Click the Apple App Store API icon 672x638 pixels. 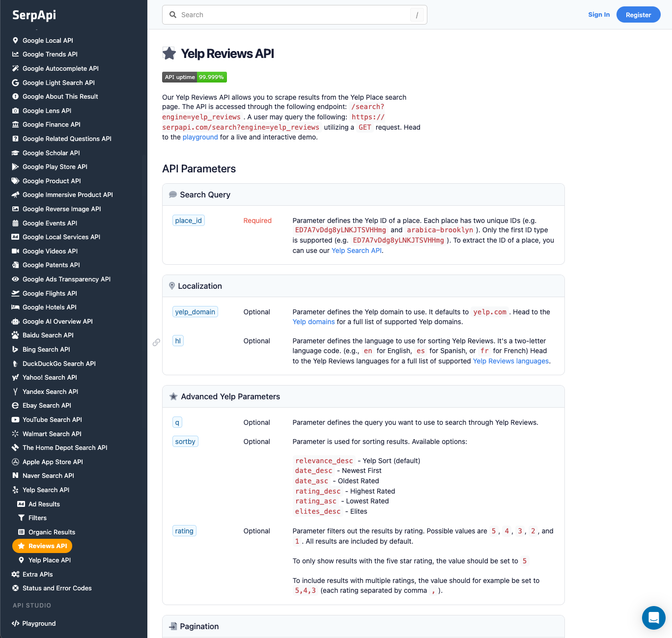[15, 462]
